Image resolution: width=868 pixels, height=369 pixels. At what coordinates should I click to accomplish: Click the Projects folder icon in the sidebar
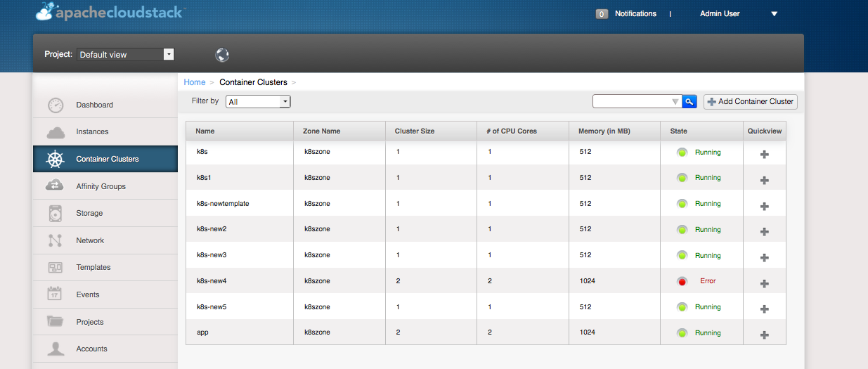click(x=56, y=322)
